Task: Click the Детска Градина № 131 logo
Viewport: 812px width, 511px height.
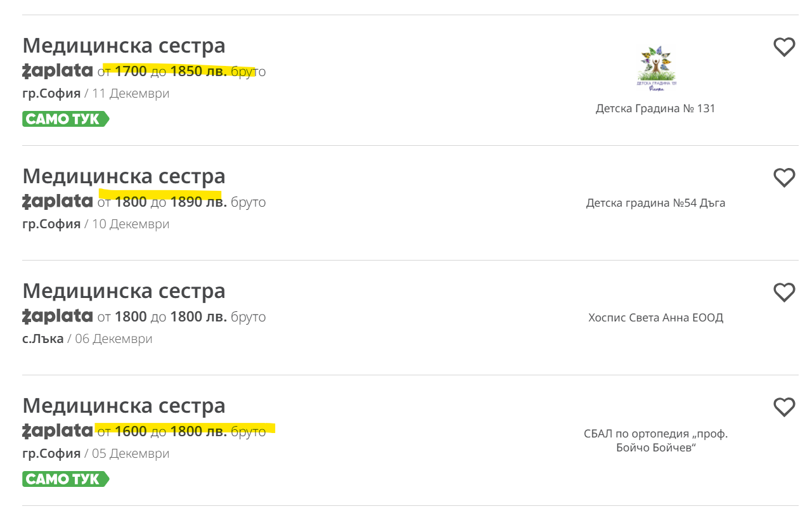Action: (655, 68)
